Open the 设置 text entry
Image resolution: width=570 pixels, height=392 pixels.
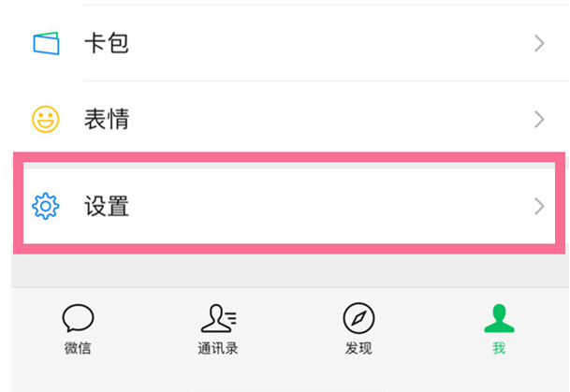(x=106, y=206)
